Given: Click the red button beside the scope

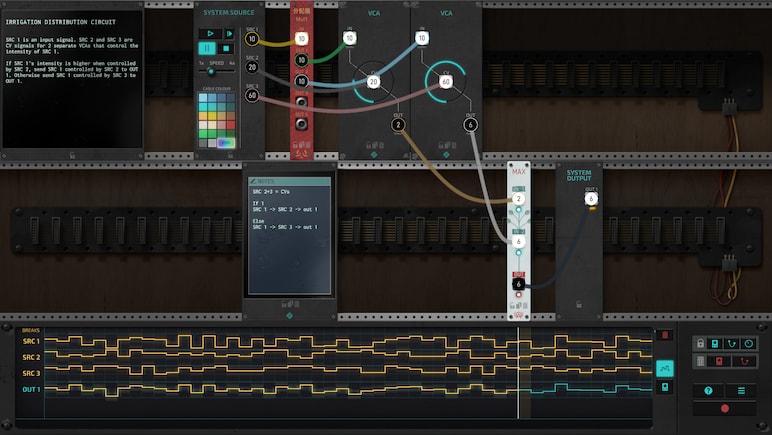Looking at the screenshot, I should tap(665, 336).
